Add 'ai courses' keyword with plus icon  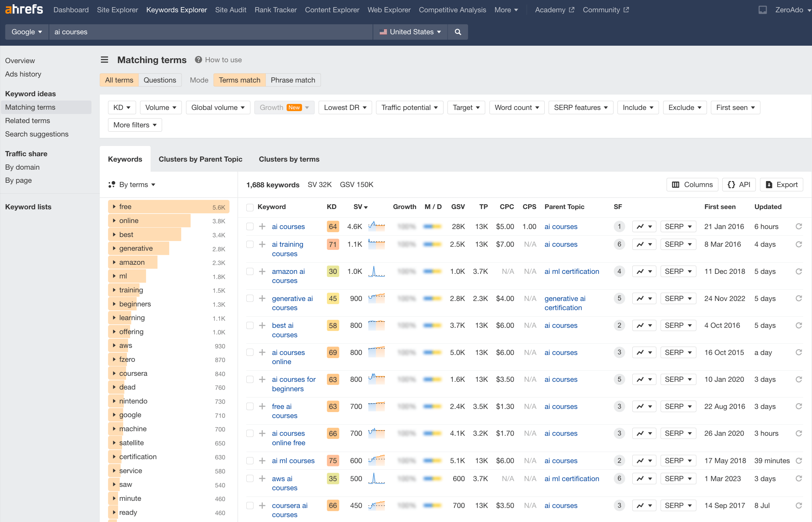pos(262,226)
